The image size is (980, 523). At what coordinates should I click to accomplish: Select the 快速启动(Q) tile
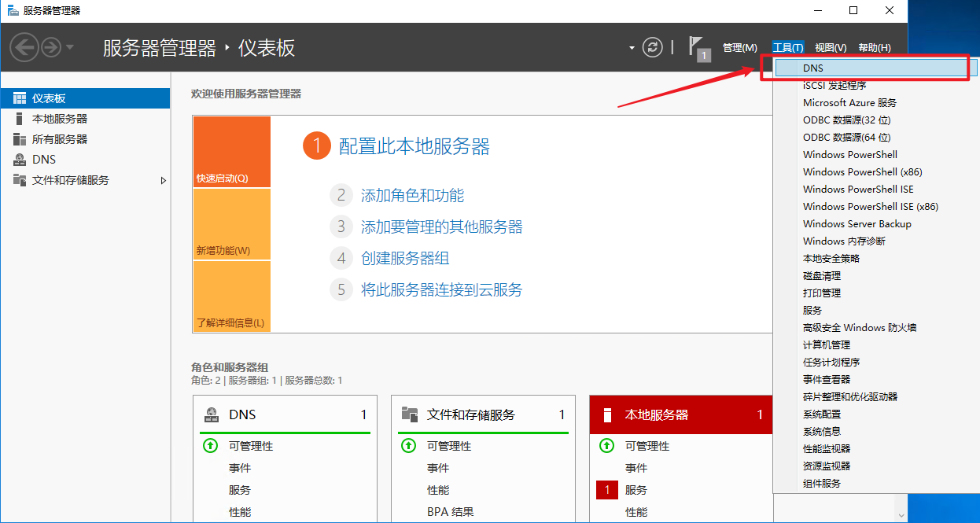point(231,152)
